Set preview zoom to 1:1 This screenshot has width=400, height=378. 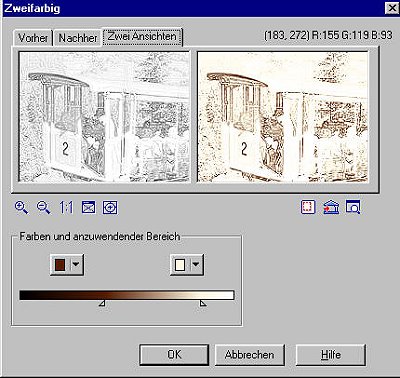pyautogui.click(x=66, y=207)
